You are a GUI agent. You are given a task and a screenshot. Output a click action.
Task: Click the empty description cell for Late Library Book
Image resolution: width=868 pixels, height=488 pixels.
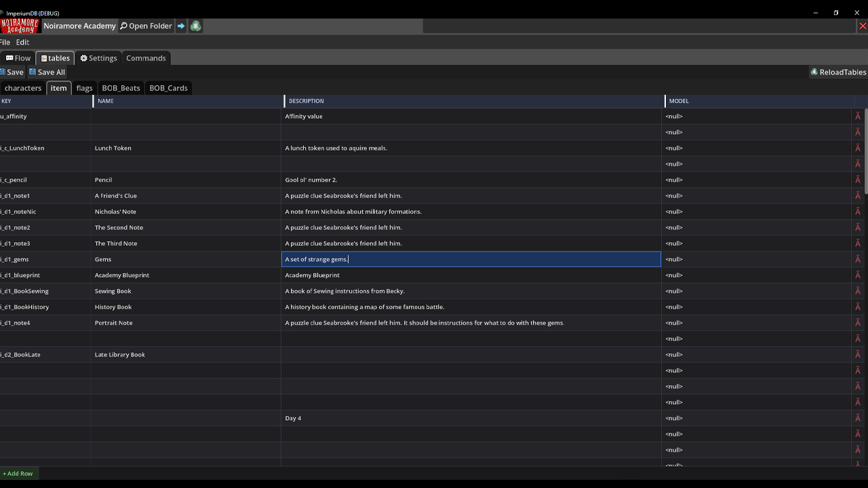471,354
